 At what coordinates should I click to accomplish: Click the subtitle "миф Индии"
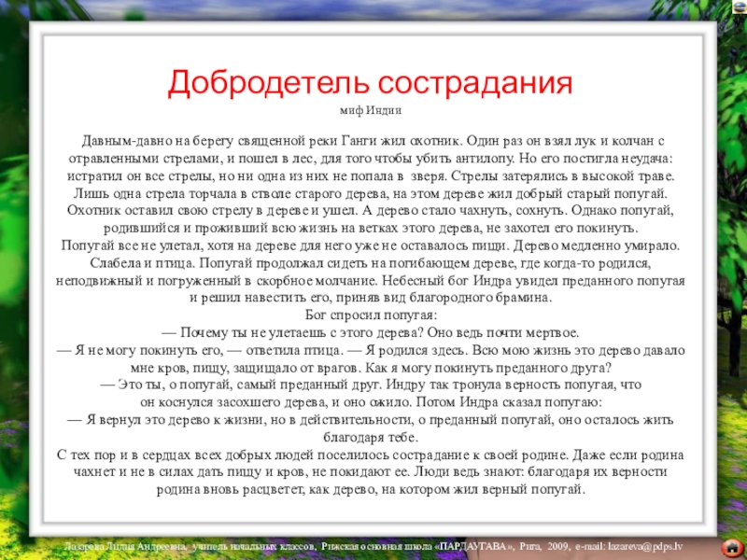click(371, 110)
